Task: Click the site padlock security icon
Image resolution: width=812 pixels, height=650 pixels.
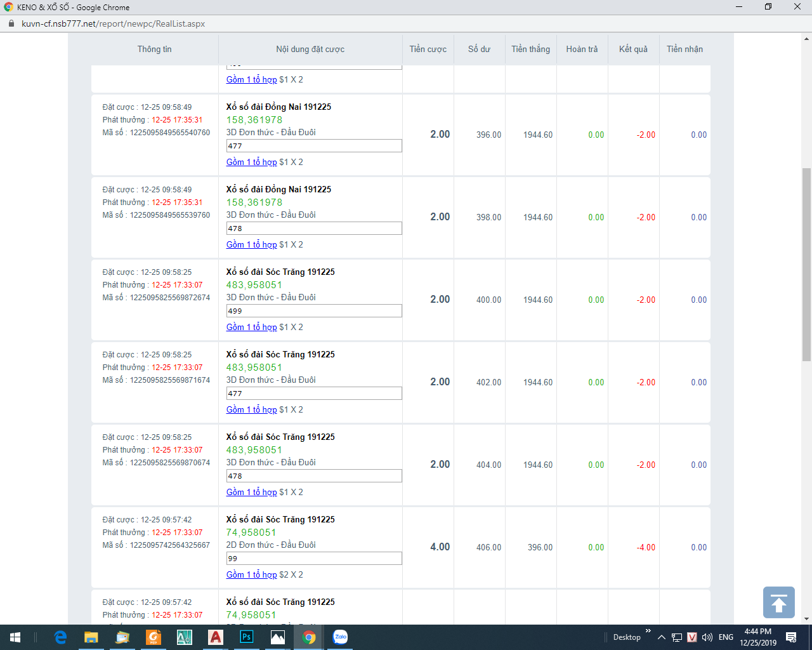Action: [11, 23]
